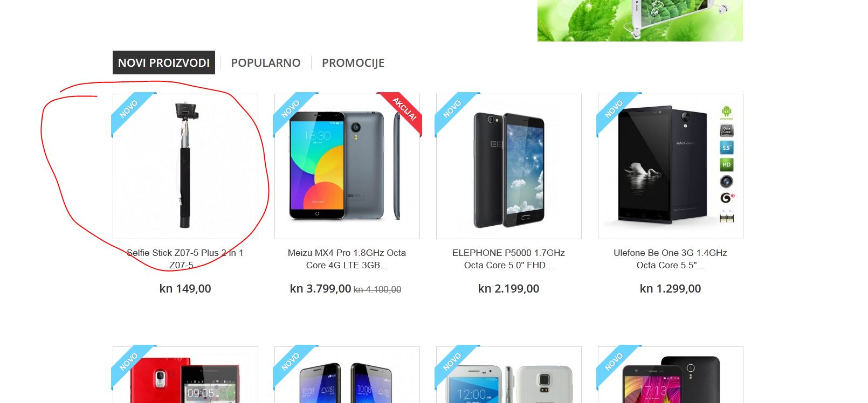Open the ELEPHONE P5000 product image
Image resolution: width=868 pixels, height=403 pixels.
[x=509, y=166]
